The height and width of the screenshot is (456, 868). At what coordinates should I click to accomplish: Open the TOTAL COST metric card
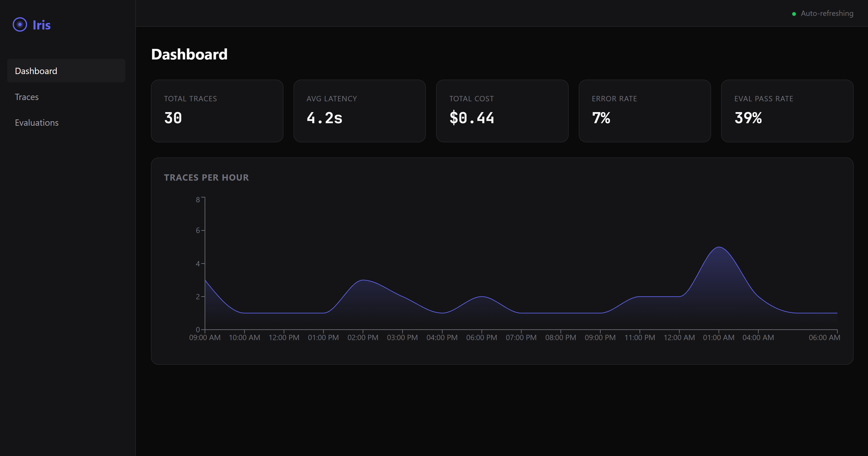[502, 111]
